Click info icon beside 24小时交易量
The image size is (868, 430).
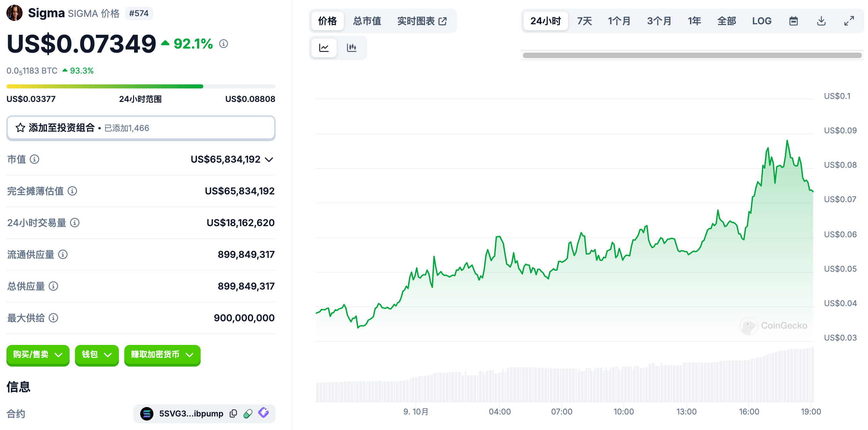click(x=75, y=222)
